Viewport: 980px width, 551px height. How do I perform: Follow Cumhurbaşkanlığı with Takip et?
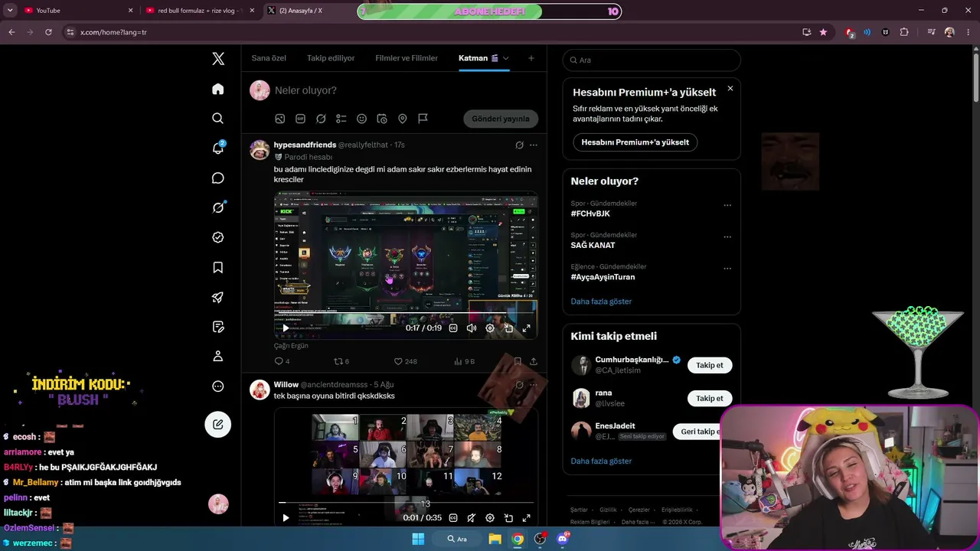pyautogui.click(x=710, y=365)
